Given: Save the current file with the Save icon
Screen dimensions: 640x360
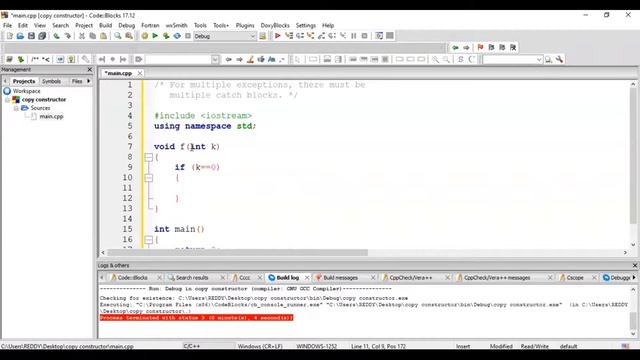Looking at the screenshot, I should (31, 36).
